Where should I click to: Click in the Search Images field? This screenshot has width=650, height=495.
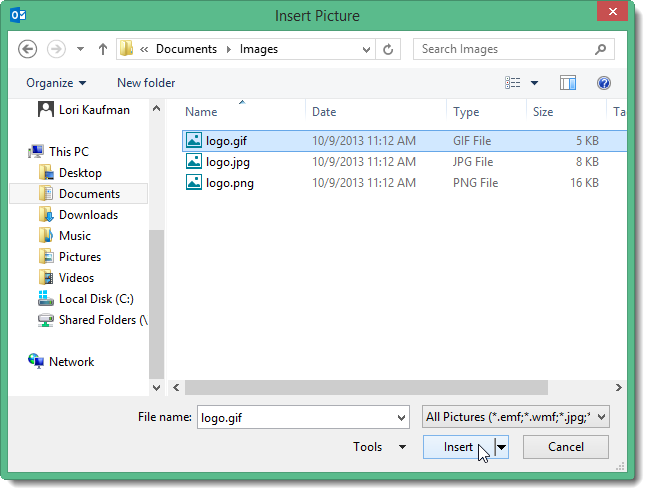tap(506, 49)
